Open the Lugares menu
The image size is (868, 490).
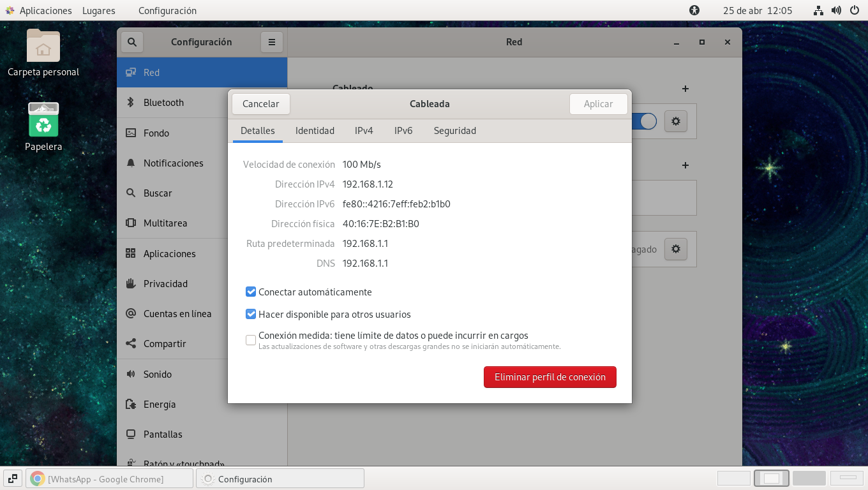(98, 10)
